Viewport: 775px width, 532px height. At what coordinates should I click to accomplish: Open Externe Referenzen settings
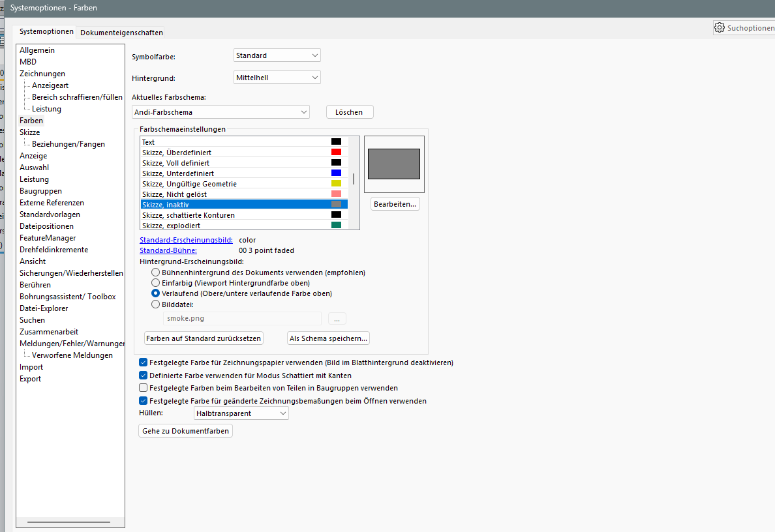pos(52,203)
